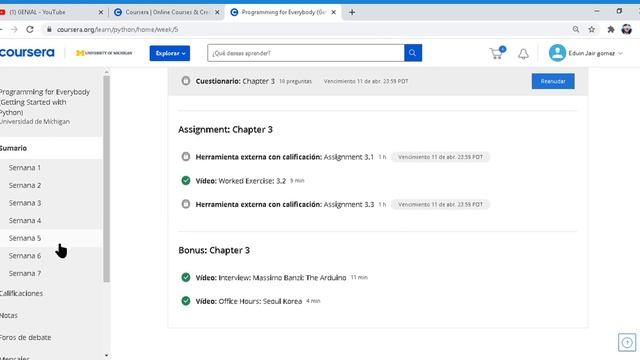
Task: Open Cuestionario: Chapter 3
Action: pyautogui.click(x=235, y=81)
